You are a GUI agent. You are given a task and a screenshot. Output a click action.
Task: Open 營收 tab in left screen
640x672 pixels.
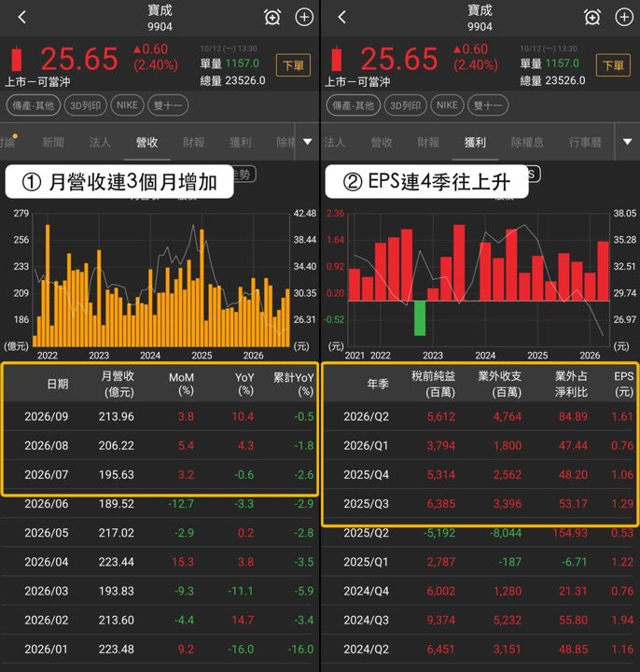pyautogui.click(x=146, y=142)
